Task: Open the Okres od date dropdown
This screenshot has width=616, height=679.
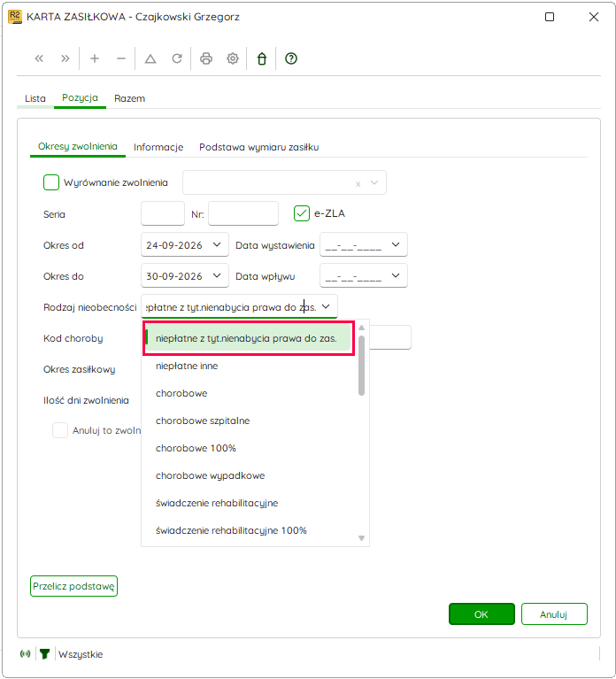Action: (217, 244)
